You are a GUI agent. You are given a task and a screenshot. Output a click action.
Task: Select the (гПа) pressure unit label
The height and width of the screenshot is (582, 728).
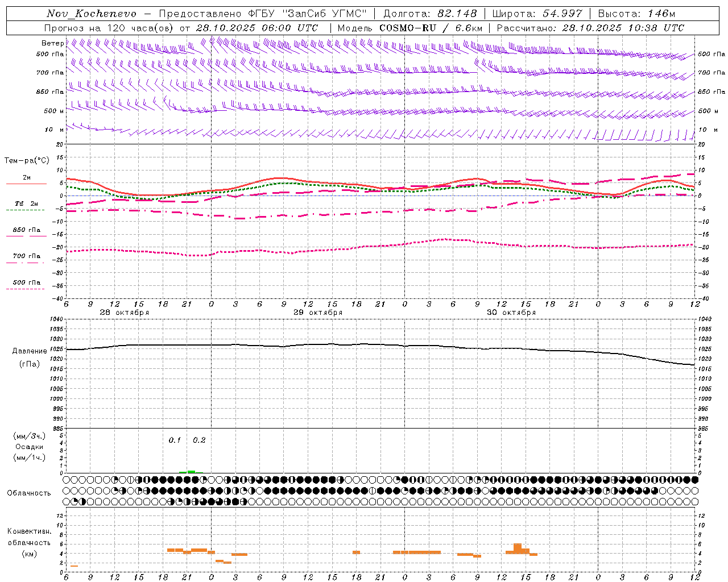tap(29, 364)
